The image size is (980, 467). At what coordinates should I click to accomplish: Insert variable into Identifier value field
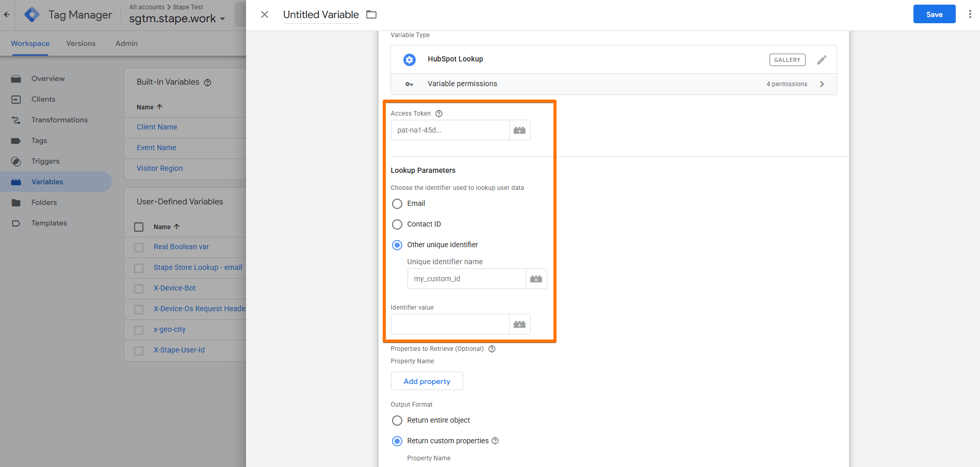[x=520, y=324]
